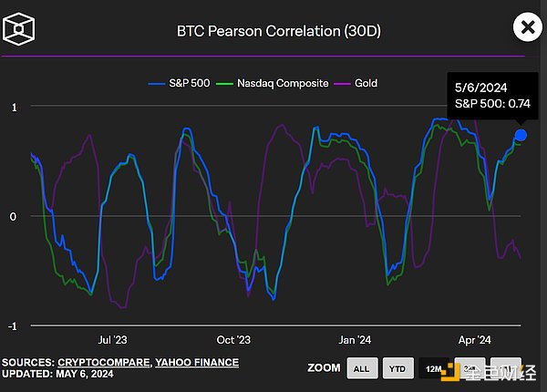Viewport: 547px width, 392px height.
Task: Click the blue S&P 500 data point marker
Action: (521, 135)
